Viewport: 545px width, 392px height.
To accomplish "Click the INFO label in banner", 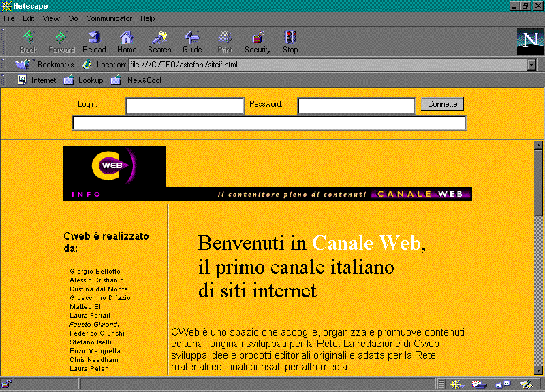I will pos(87,194).
